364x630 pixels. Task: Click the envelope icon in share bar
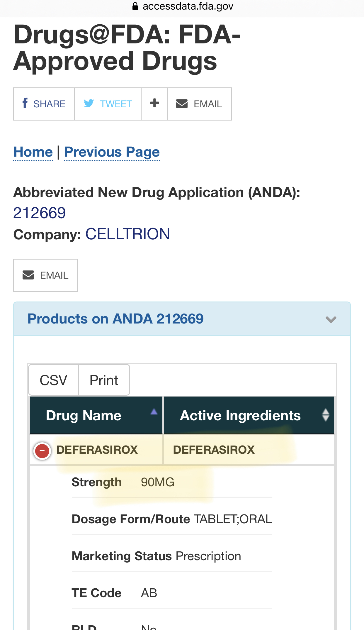pos(182,104)
